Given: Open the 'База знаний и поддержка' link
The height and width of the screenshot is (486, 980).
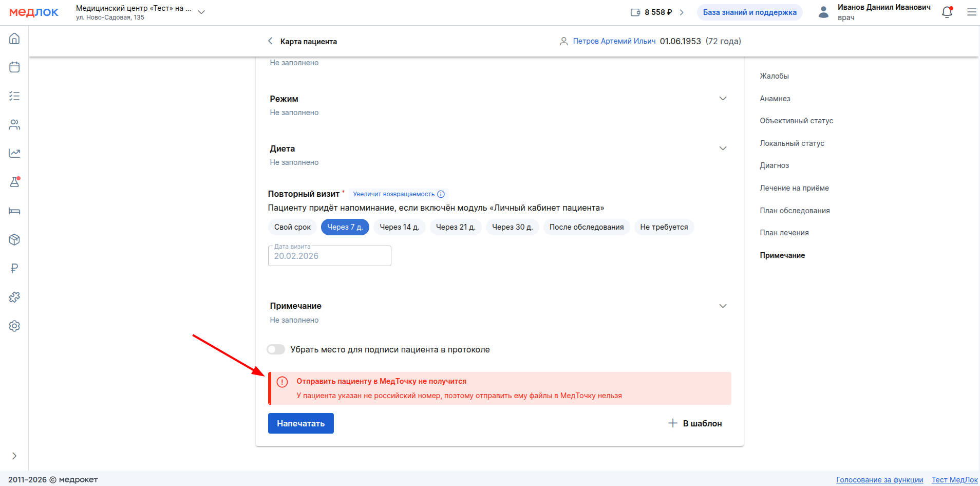Looking at the screenshot, I should pos(749,12).
